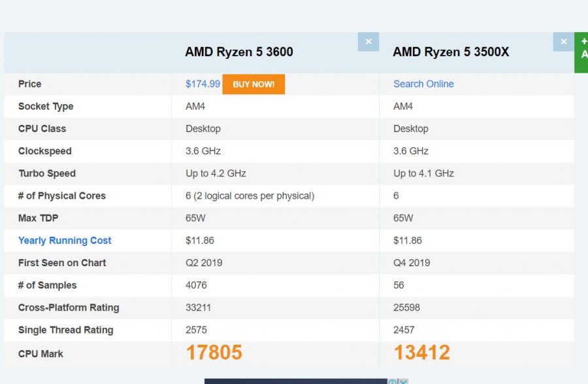Open the Yearly Running Cost link
Image resolution: width=588 pixels, height=384 pixels.
click(x=65, y=240)
